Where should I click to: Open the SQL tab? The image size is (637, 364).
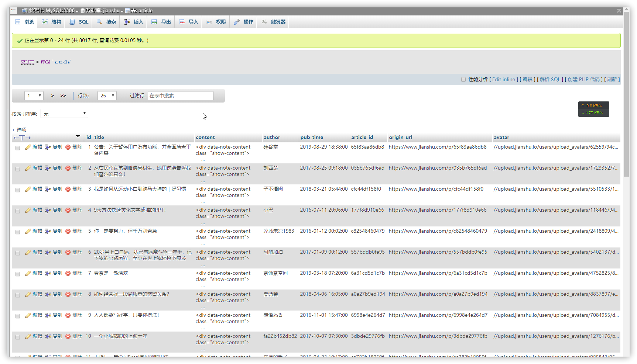(x=79, y=22)
